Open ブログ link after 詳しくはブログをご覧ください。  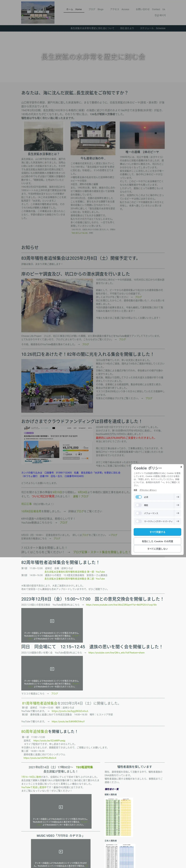(x=138, y=297)
